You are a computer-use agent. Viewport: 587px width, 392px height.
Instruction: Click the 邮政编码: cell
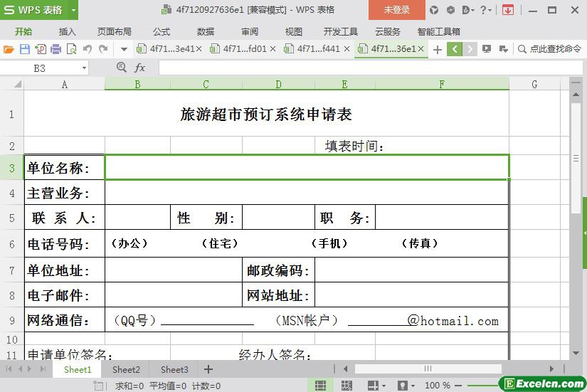point(278,270)
